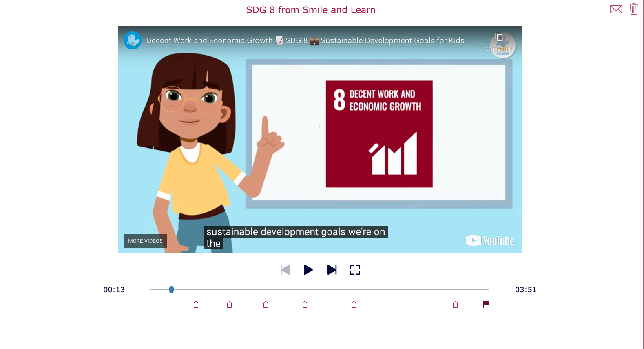
Task: Click the total duration 03:51
Action: point(526,290)
